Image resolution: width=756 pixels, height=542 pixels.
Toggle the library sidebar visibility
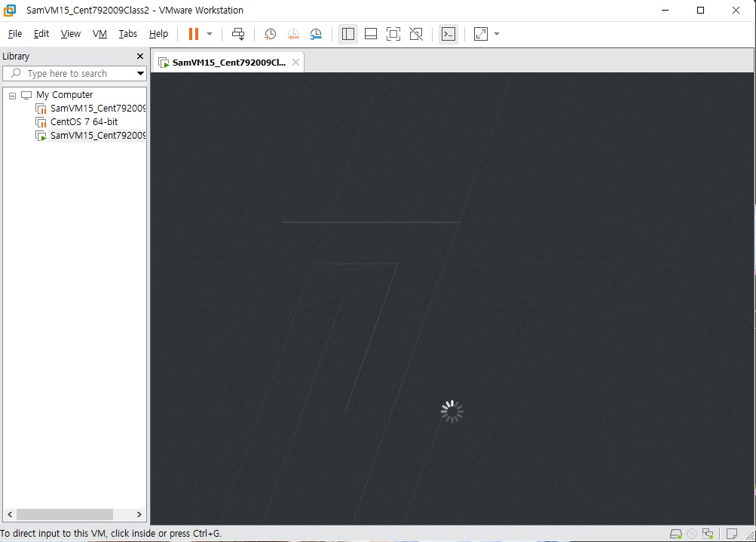pos(348,34)
